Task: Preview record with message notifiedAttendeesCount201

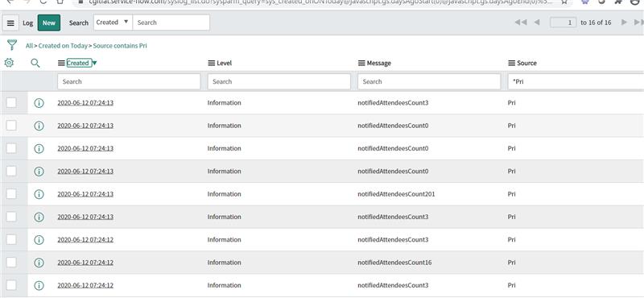Action: pyautogui.click(x=39, y=194)
